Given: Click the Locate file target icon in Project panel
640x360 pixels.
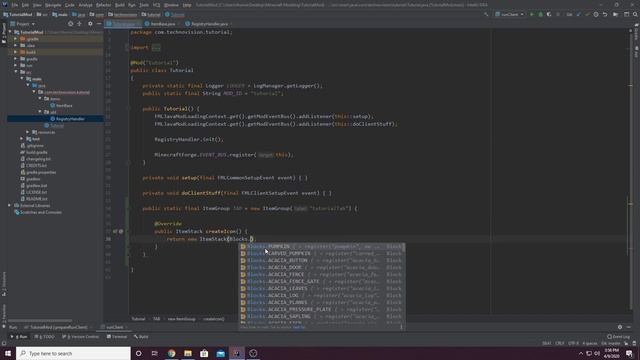Looking at the screenshot, I should click(x=70, y=24).
